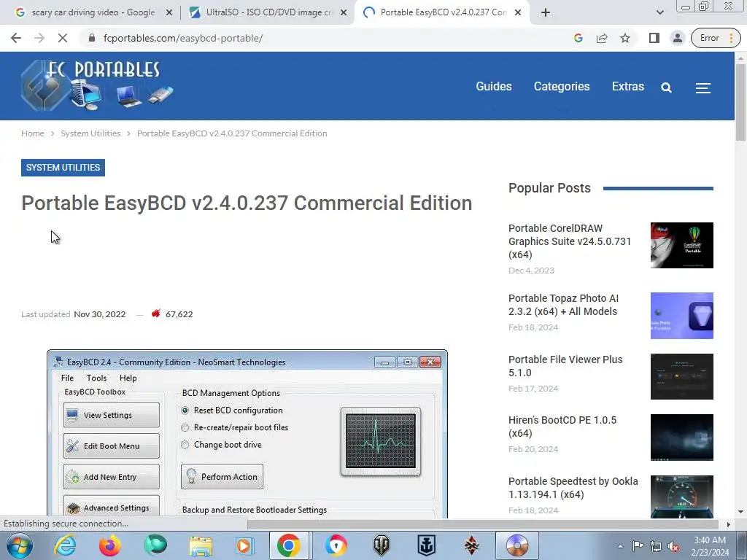The height and width of the screenshot is (560, 747).
Task: Open Hiren's BootCD PE post
Action: (x=562, y=427)
